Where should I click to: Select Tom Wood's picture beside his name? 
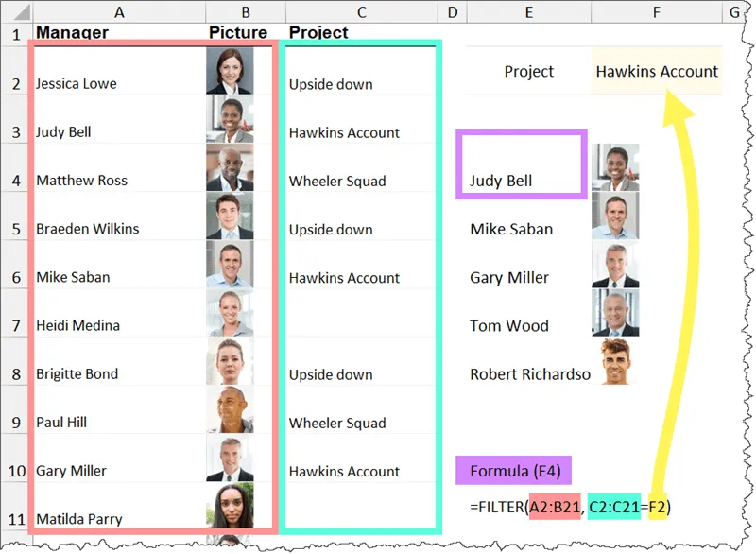[x=615, y=315]
